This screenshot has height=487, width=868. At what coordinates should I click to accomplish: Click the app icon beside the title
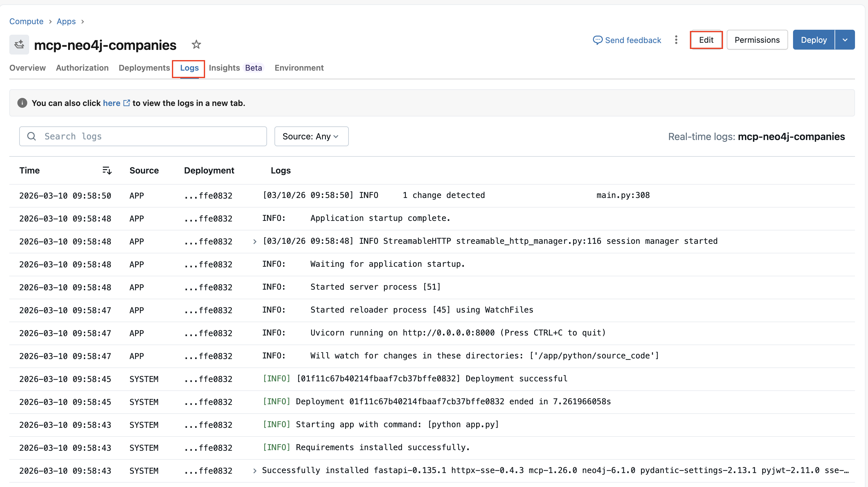pos(19,45)
